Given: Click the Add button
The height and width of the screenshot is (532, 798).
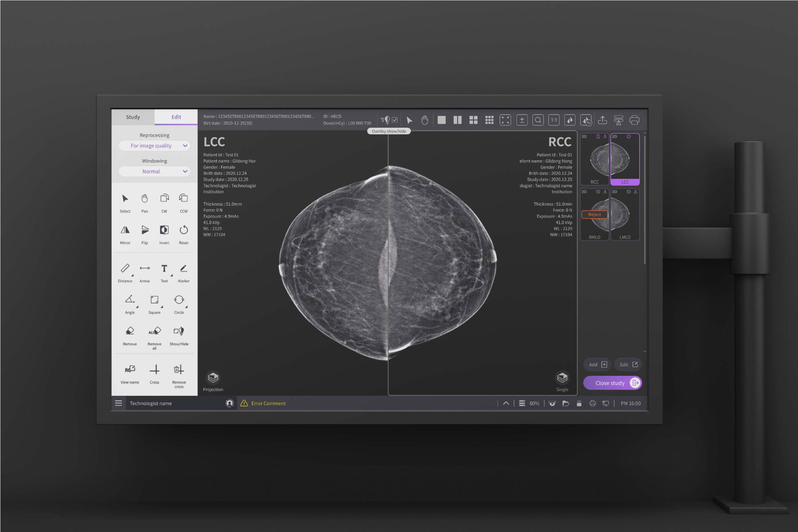Looking at the screenshot, I should pyautogui.click(x=597, y=364).
